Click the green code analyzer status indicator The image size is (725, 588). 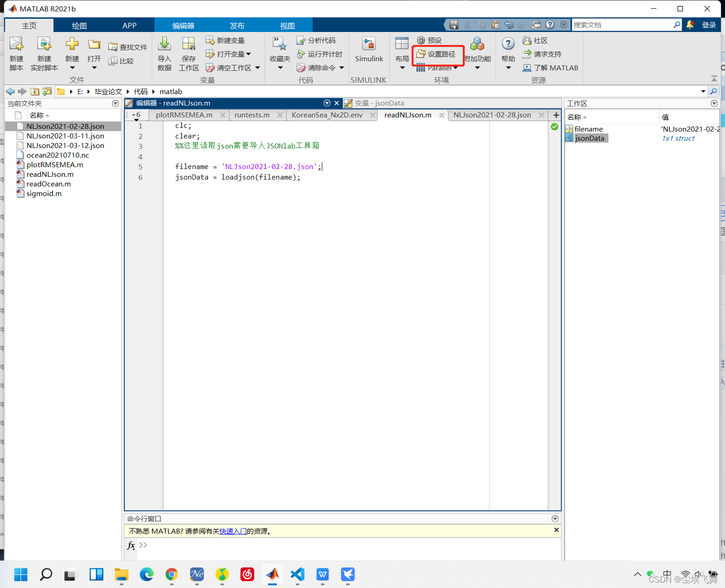tap(554, 127)
